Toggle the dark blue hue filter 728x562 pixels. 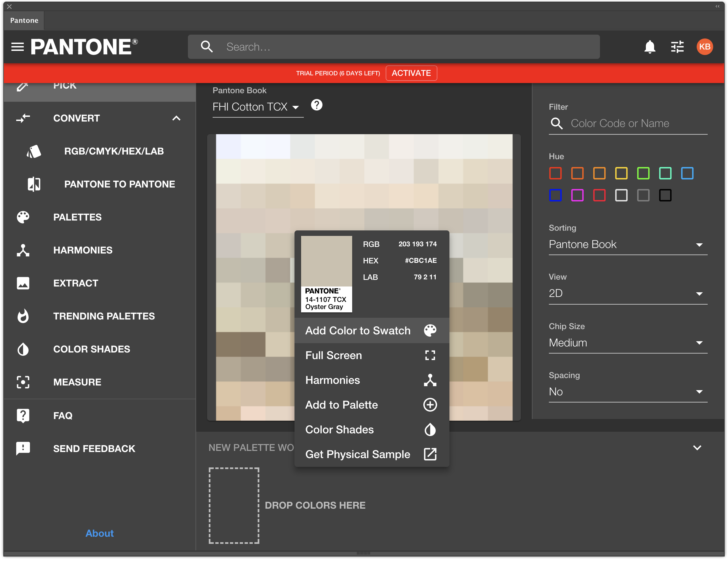click(x=555, y=195)
